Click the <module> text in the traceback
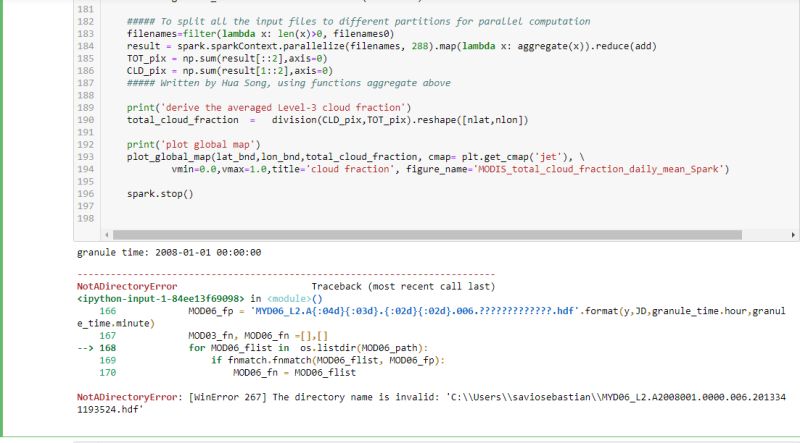This screenshot has width=800, height=443. tap(289, 299)
